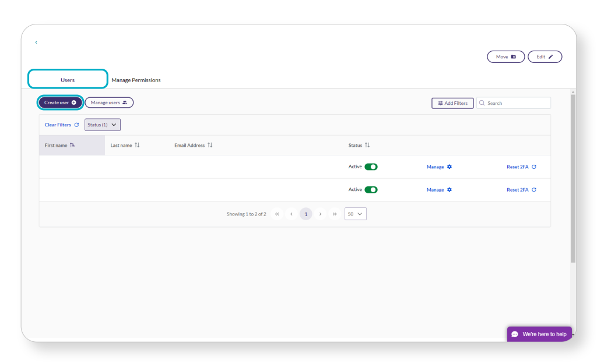Click inside the Search input field
This screenshot has width=597, height=364.
513,103
